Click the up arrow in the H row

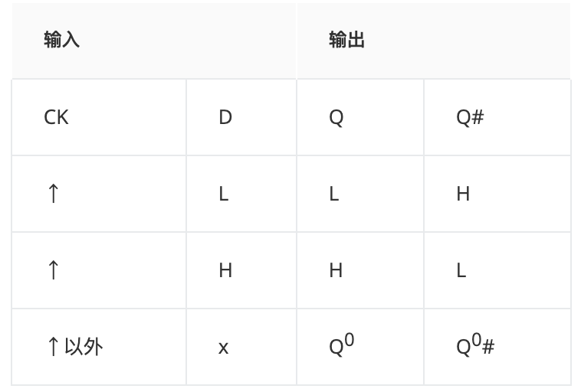click(x=54, y=269)
